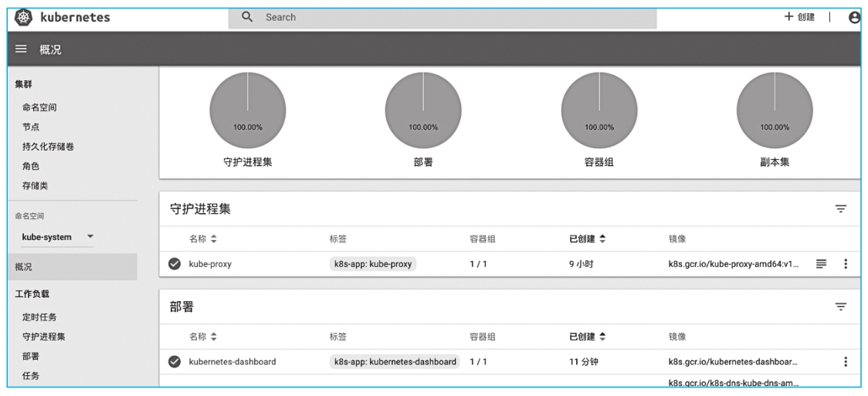Screen dimensions: 868x396
Task: Open more actions for kube-proxy row
Action: tap(846, 263)
